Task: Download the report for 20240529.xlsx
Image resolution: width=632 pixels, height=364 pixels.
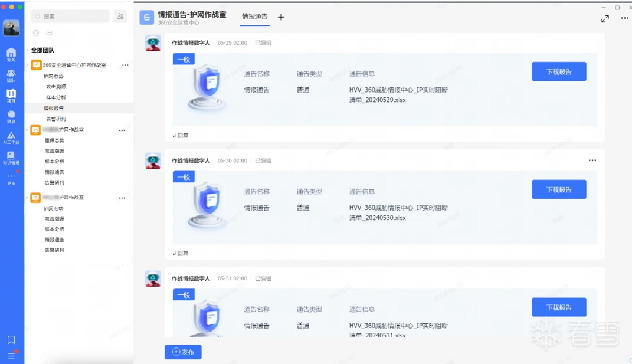Action: [559, 72]
